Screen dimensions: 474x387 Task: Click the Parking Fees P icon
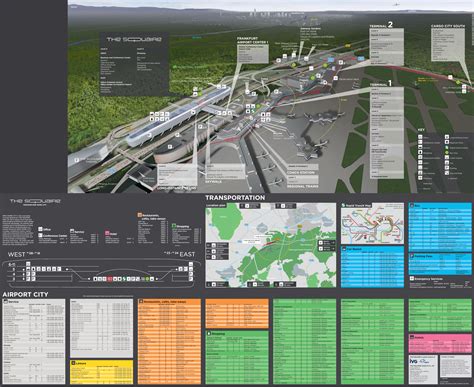pyautogui.click(x=412, y=256)
